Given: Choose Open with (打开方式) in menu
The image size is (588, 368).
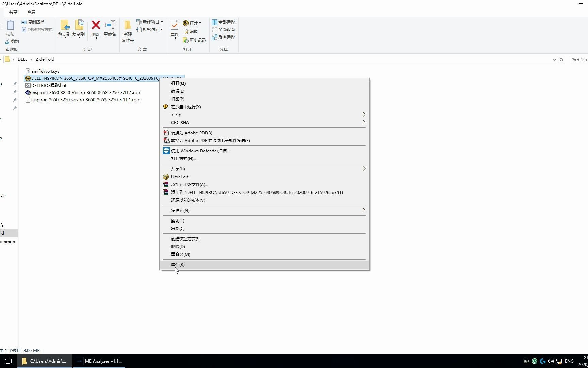Looking at the screenshot, I should pos(264,159).
